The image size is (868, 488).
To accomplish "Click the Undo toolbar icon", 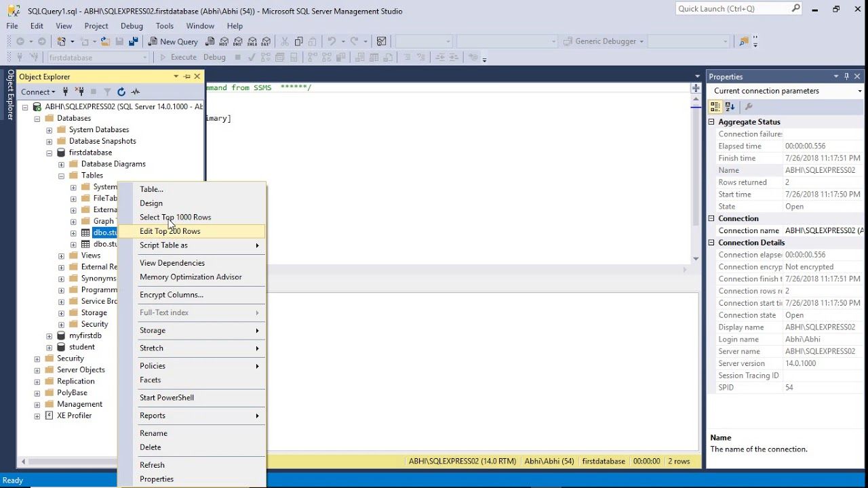I will point(332,41).
